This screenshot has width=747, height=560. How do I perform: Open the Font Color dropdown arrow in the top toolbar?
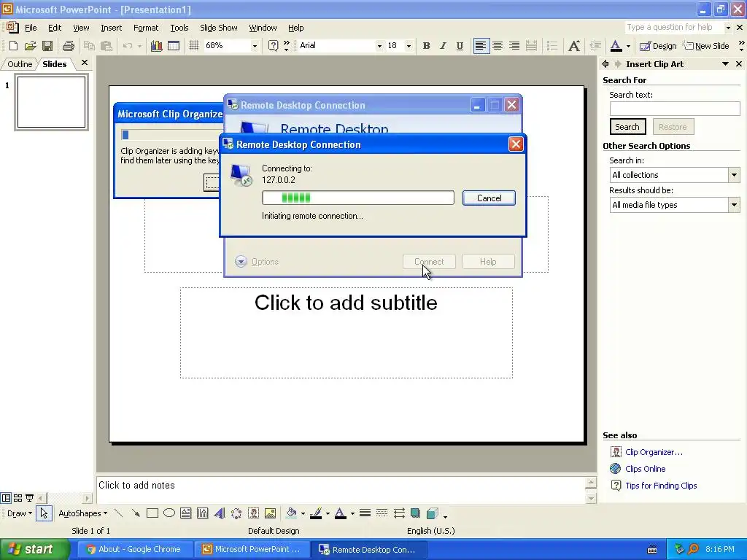(628, 46)
